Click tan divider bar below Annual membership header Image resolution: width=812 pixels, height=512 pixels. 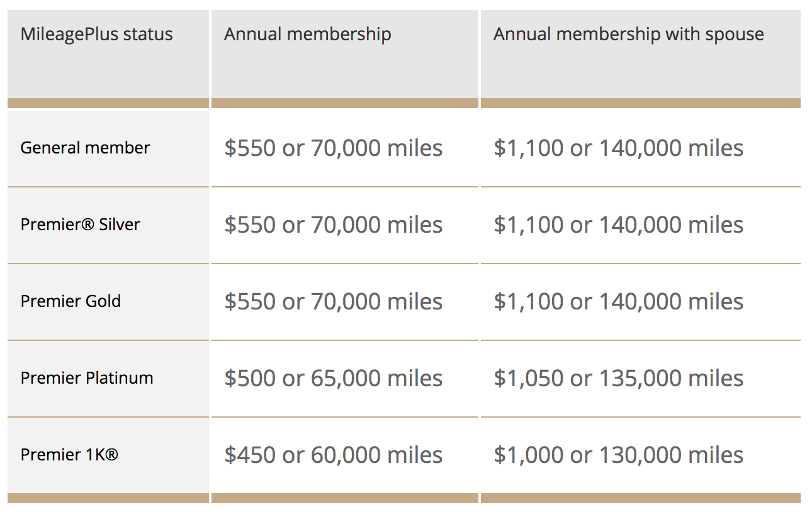click(x=344, y=103)
